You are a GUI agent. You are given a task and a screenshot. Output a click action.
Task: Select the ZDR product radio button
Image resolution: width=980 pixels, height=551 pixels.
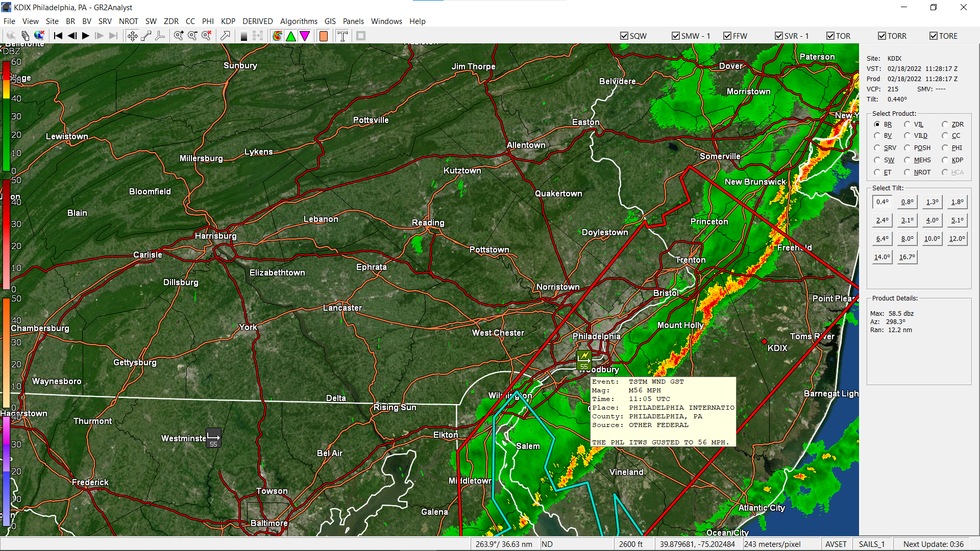coord(945,124)
